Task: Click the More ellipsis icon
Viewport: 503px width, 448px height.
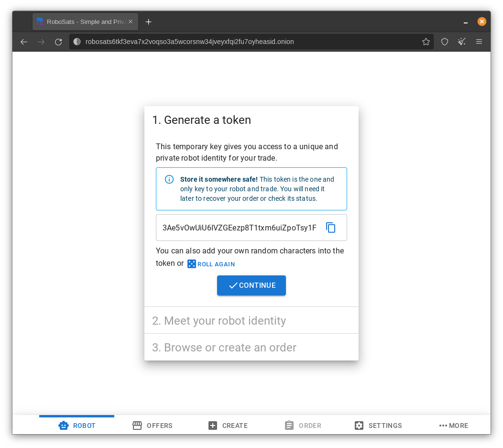Action: (x=443, y=425)
